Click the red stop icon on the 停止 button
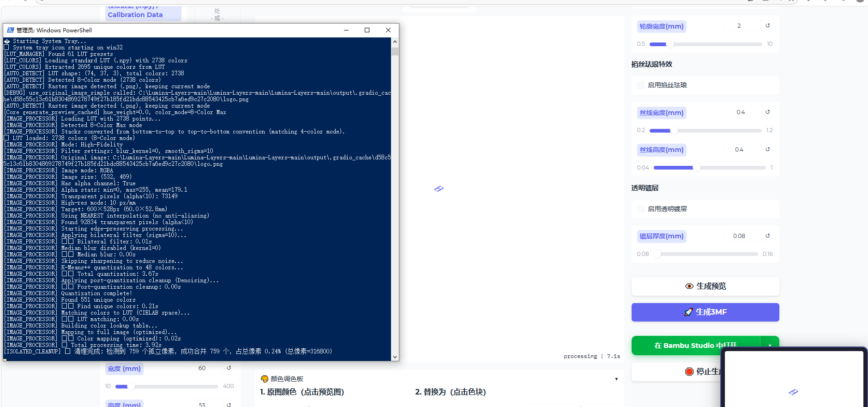Image resolution: width=868 pixels, height=407 pixels. click(x=689, y=371)
